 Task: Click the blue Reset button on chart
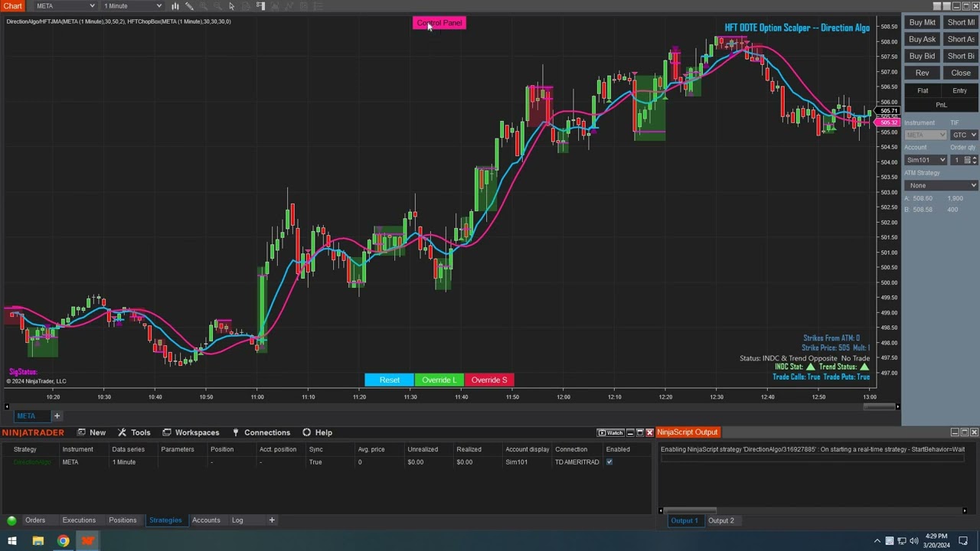[x=389, y=380]
